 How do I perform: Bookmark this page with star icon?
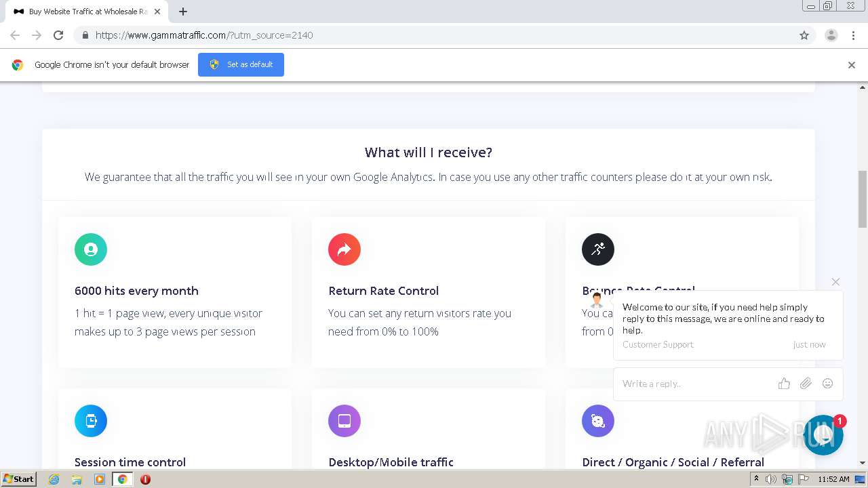pyautogui.click(x=804, y=35)
